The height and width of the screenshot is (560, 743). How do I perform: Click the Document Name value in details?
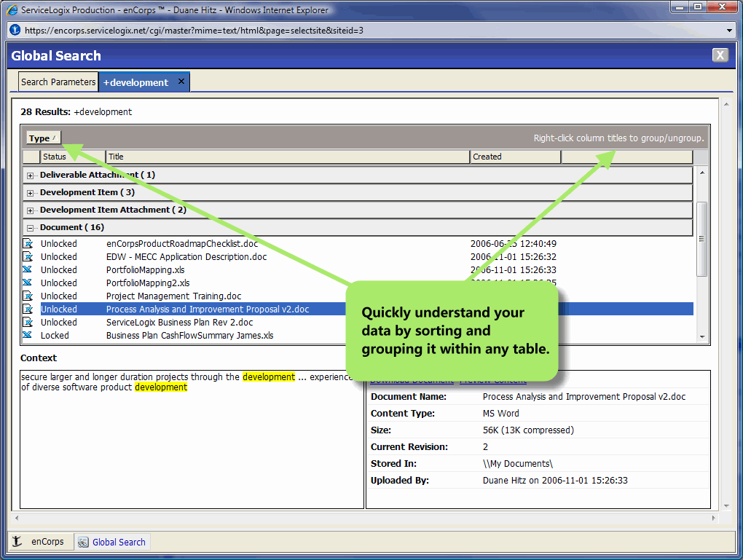click(x=584, y=397)
